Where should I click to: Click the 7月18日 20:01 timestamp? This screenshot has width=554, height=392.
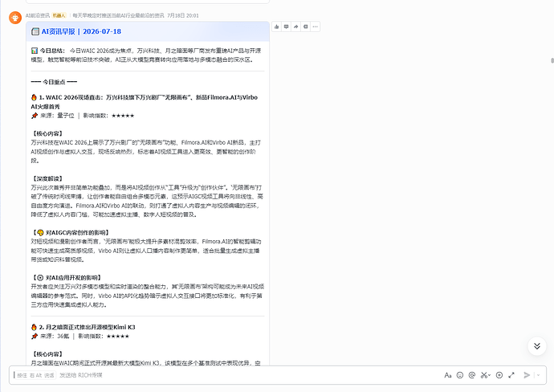(x=183, y=15)
